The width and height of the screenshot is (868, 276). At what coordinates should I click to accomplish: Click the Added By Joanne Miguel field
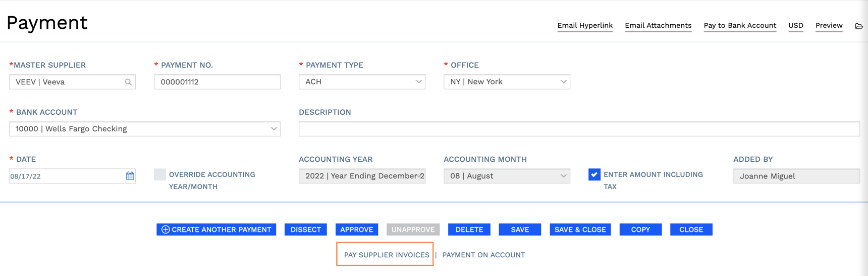796,176
